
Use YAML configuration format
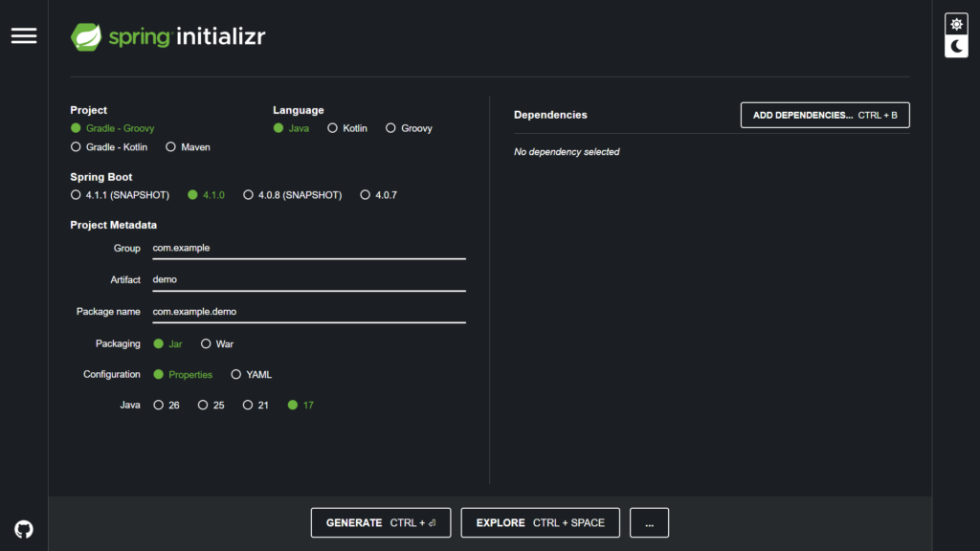pos(252,374)
